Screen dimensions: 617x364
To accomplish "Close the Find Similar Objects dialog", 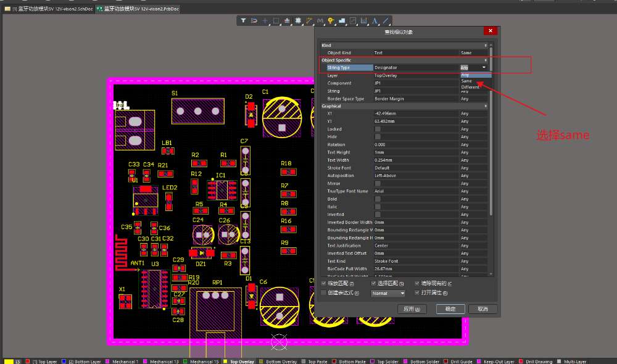I will (491, 31).
